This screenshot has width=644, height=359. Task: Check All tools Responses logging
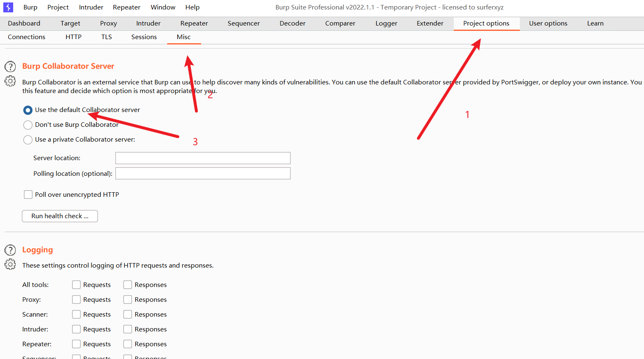click(x=128, y=284)
